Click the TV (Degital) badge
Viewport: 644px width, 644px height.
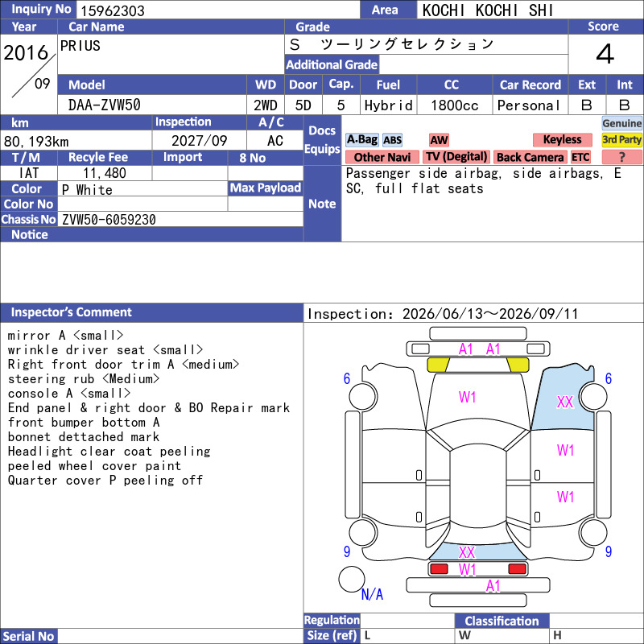click(x=456, y=157)
